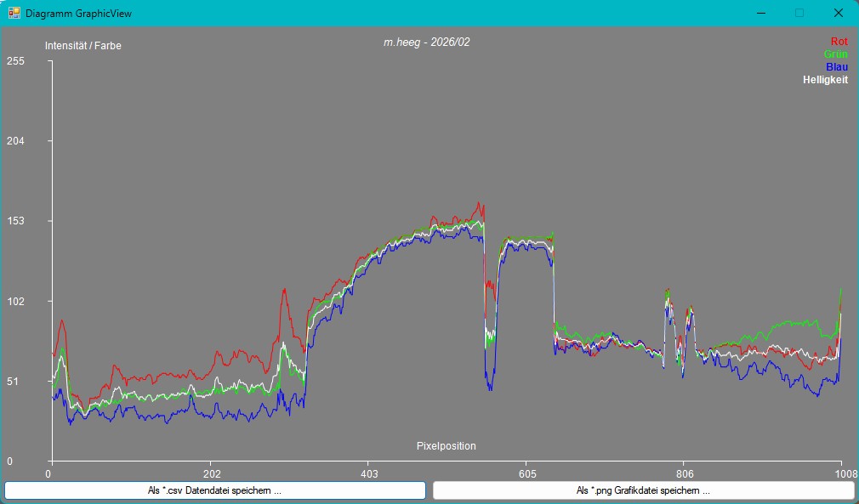Click the save as PNG graphic file button
The height and width of the screenshot is (504, 859).
click(x=643, y=490)
